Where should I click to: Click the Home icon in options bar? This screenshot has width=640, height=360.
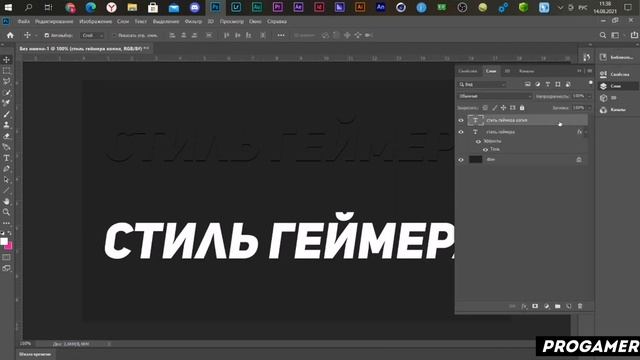coord(10,36)
